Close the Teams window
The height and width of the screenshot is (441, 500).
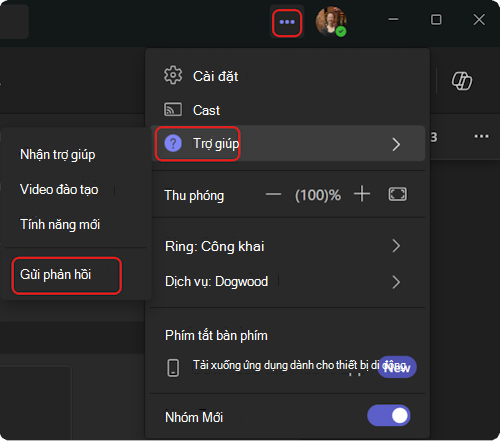coord(479,19)
